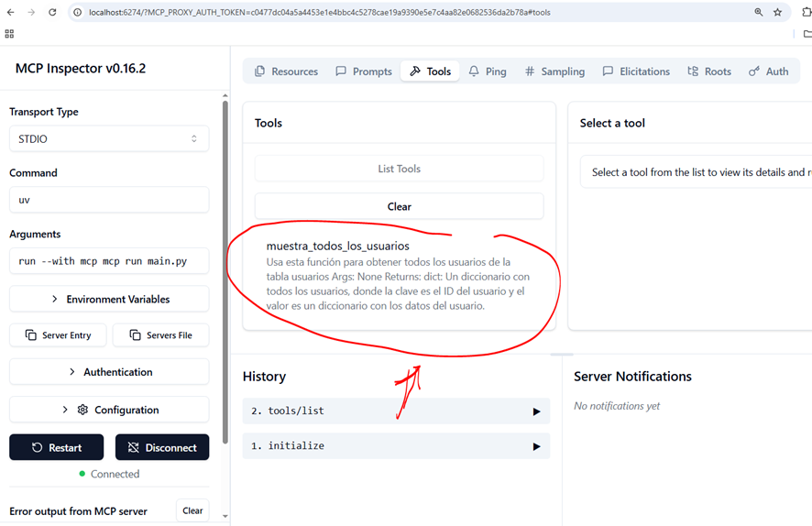Screen dimensions: 812x526
Task: Bookmark this page with star icon
Action: click(x=778, y=13)
